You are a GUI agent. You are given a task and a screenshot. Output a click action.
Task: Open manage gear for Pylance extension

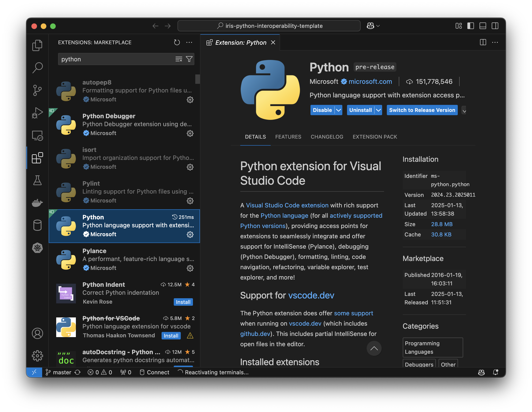[190, 268]
